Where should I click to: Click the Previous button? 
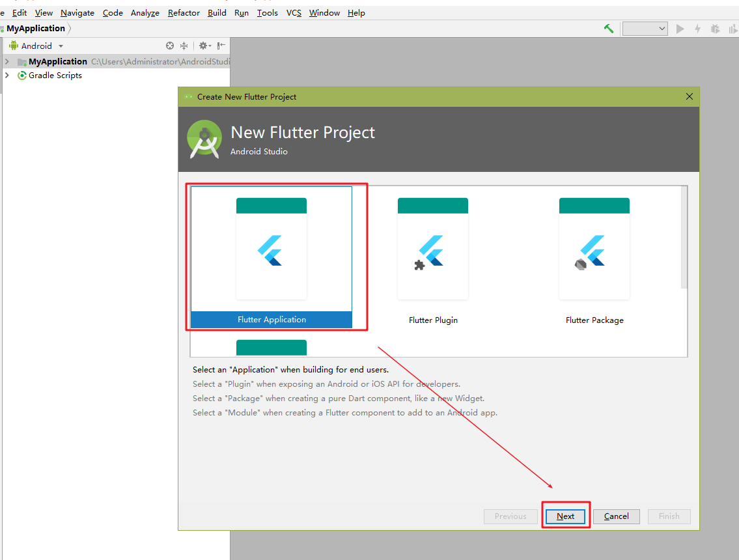510,516
